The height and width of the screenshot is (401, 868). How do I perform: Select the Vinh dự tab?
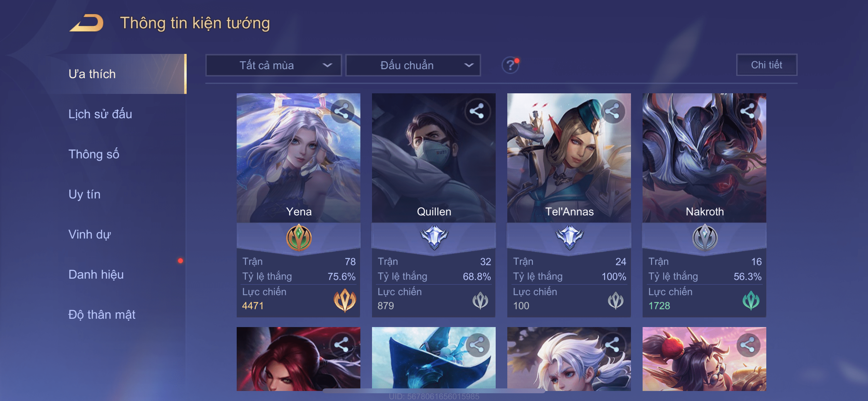tap(90, 234)
